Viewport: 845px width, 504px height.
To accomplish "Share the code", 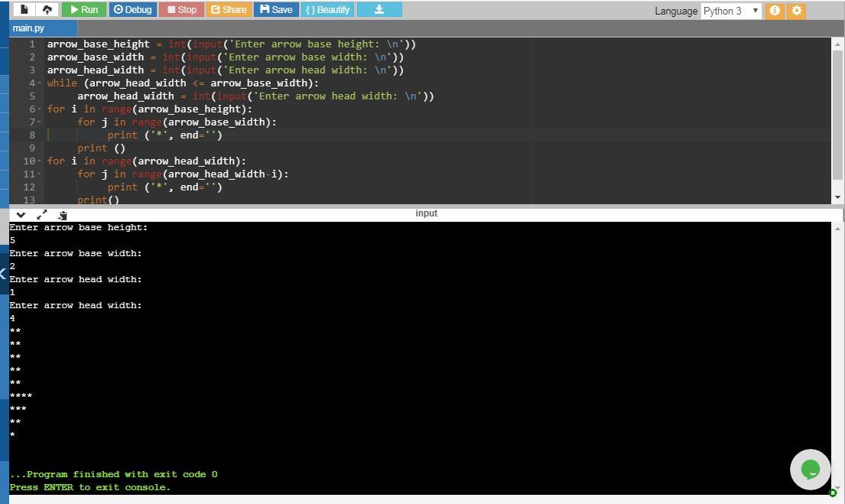I will click(229, 10).
